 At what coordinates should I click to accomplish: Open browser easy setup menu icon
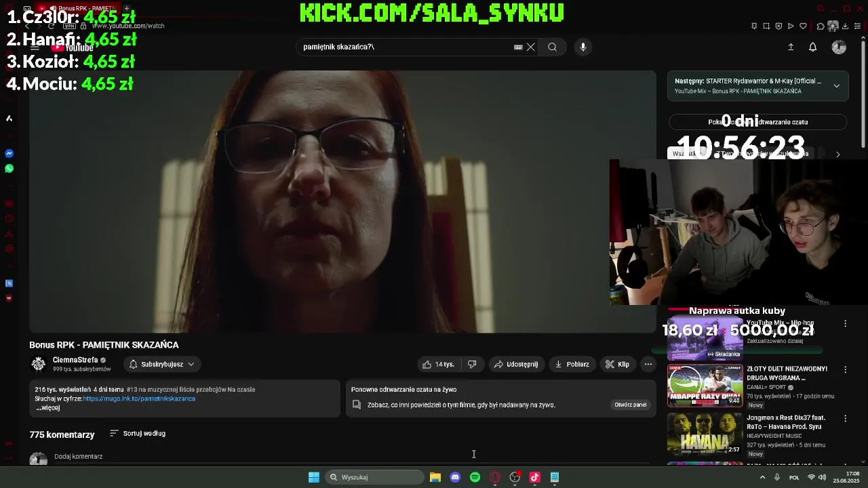pos(858,26)
